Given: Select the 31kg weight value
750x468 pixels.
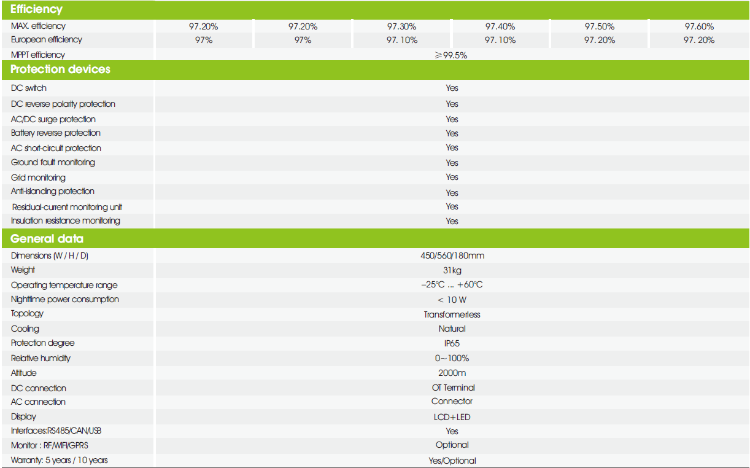Looking at the screenshot, I should [x=451, y=270].
